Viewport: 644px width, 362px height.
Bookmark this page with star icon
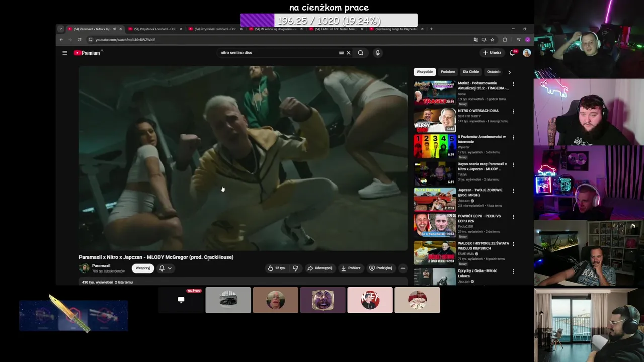[x=492, y=40]
